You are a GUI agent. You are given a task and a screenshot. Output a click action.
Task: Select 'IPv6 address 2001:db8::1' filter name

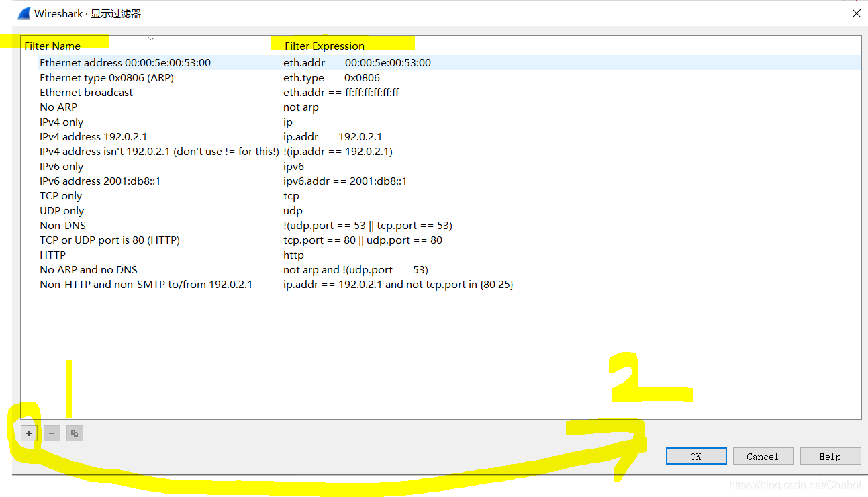(x=100, y=181)
